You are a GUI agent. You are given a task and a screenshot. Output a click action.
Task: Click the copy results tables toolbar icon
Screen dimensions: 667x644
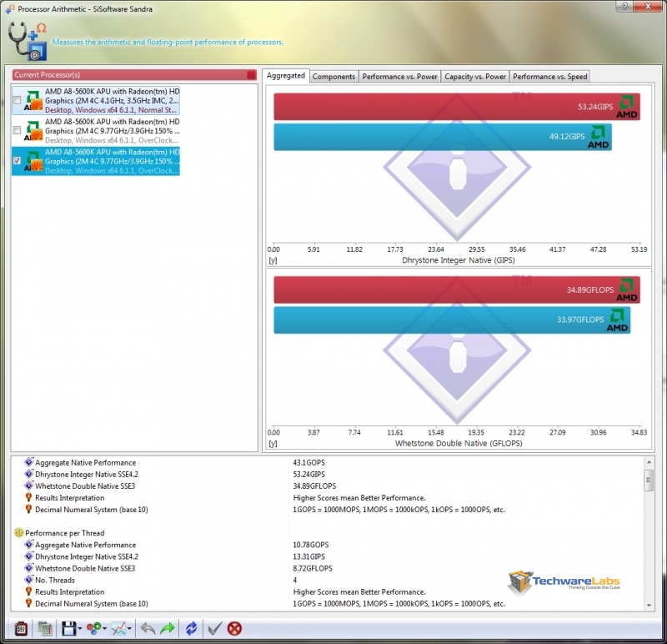(x=45, y=628)
